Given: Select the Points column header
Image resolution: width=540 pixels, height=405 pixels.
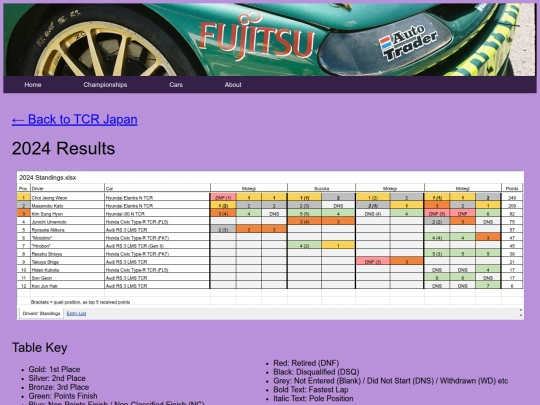Looking at the screenshot, I should (512, 189).
